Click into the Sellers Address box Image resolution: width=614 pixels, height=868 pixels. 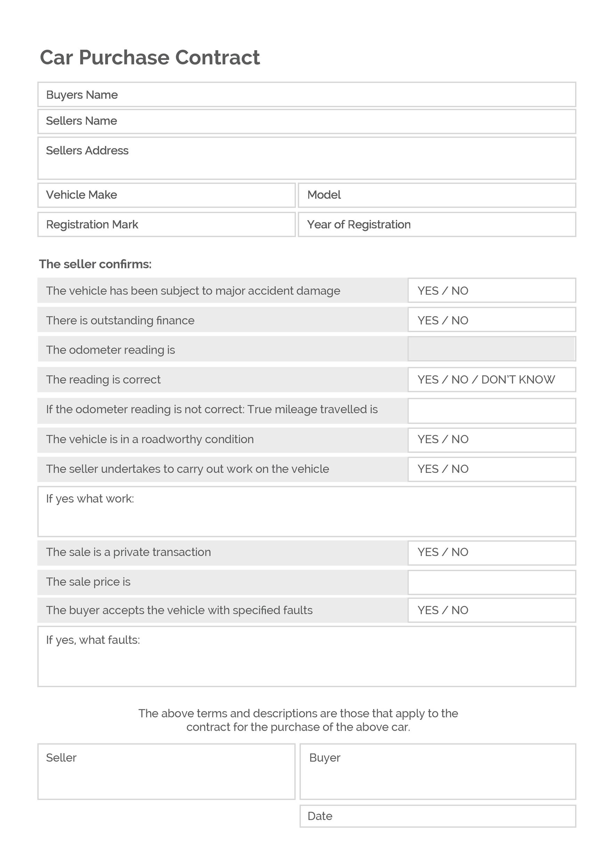306,158
